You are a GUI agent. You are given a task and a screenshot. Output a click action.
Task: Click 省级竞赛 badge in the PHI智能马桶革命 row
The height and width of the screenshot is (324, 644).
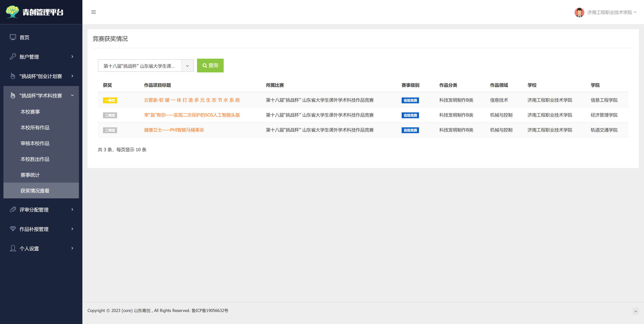click(x=410, y=130)
